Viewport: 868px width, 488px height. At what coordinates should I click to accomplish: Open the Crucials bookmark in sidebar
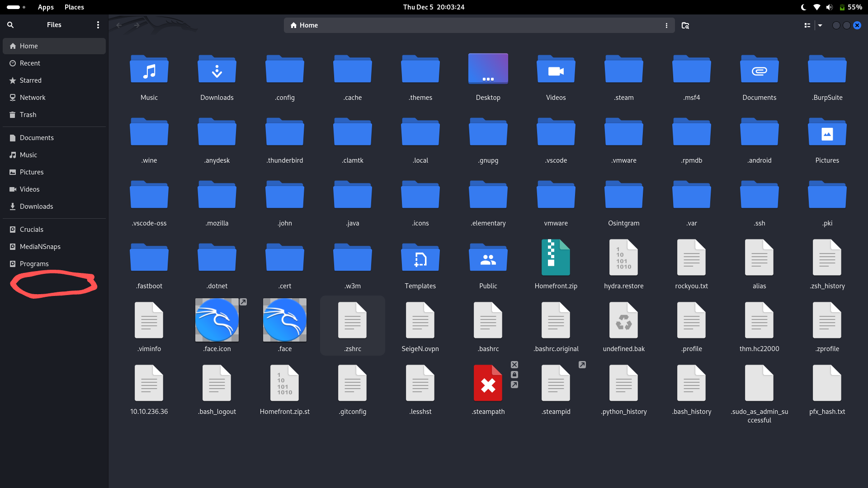pos(31,230)
